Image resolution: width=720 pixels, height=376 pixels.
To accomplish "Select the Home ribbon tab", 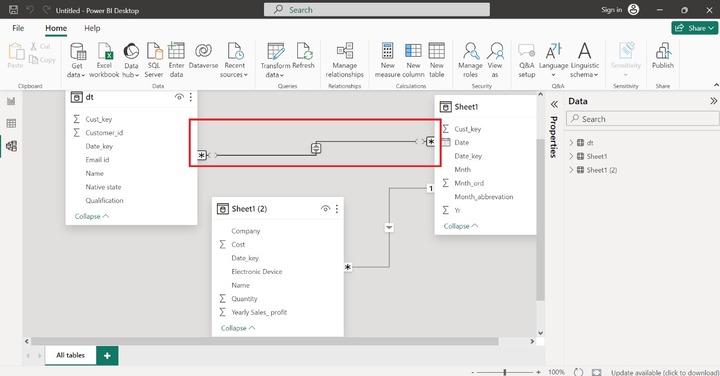I will point(56,28).
